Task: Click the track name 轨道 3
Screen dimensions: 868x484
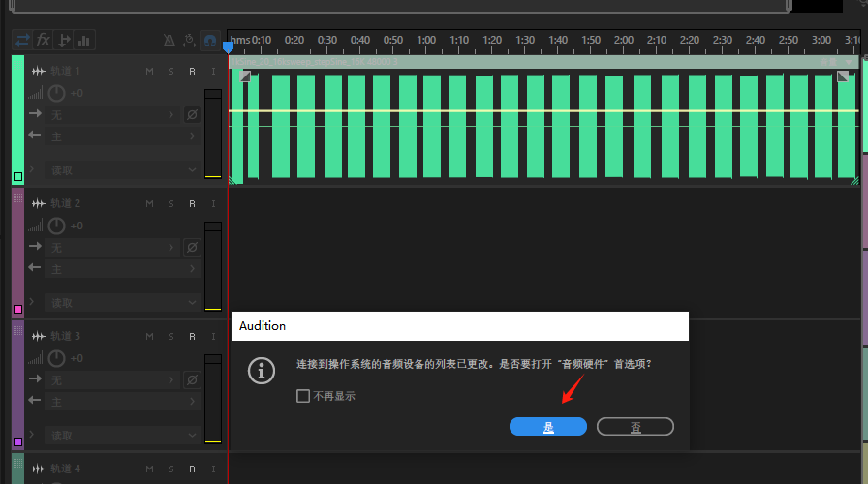Action: pos(65,336)
